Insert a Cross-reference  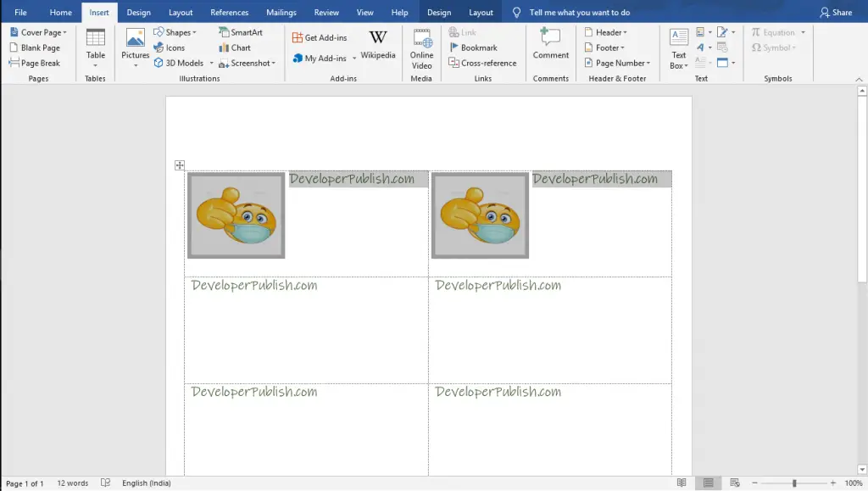(x=482, y=63)
